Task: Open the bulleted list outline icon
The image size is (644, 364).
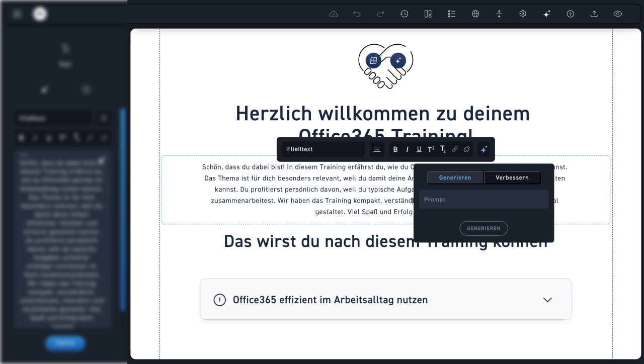Action: tap(451, 14)
